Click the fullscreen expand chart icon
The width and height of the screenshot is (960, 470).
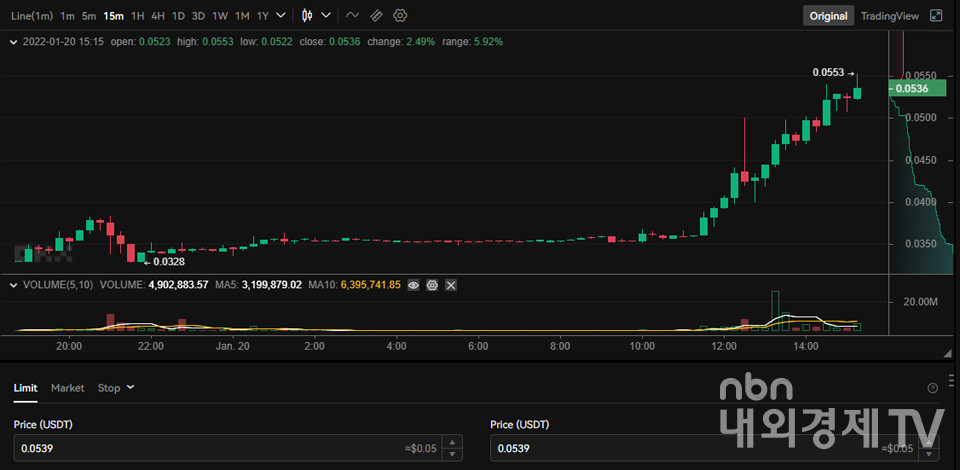[936, 16]
